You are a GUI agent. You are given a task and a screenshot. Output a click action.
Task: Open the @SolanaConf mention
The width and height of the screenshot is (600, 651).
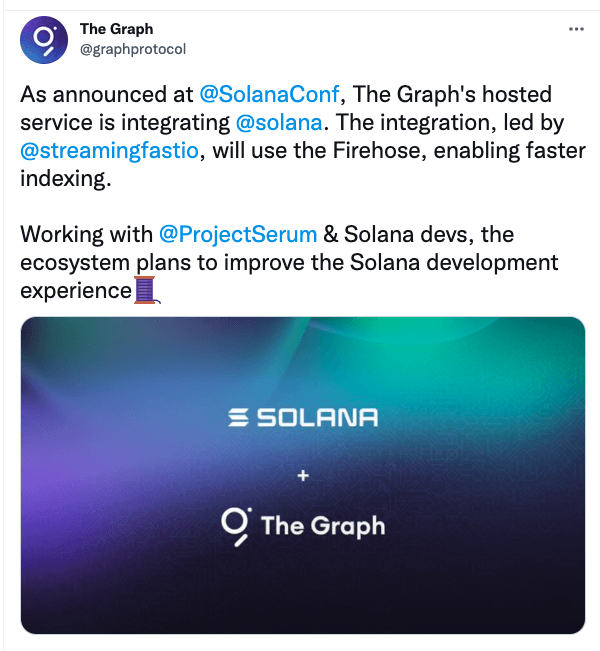[x=268, y=94]
